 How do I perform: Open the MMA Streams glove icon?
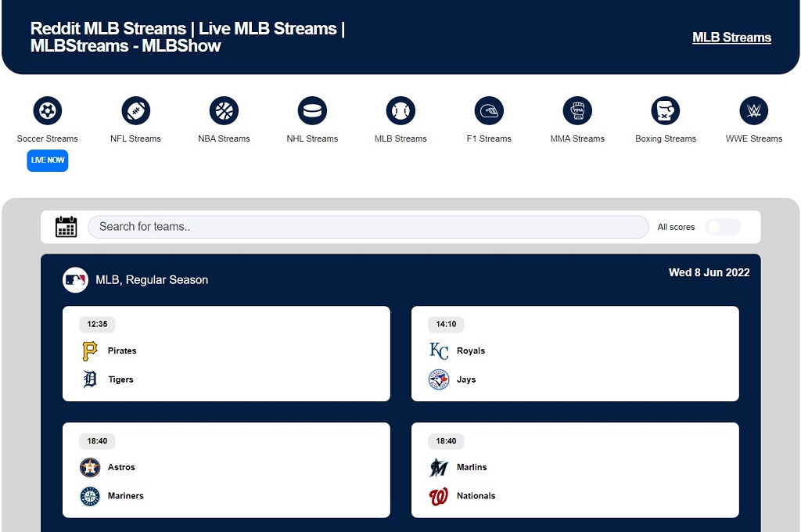coord(578,110)
